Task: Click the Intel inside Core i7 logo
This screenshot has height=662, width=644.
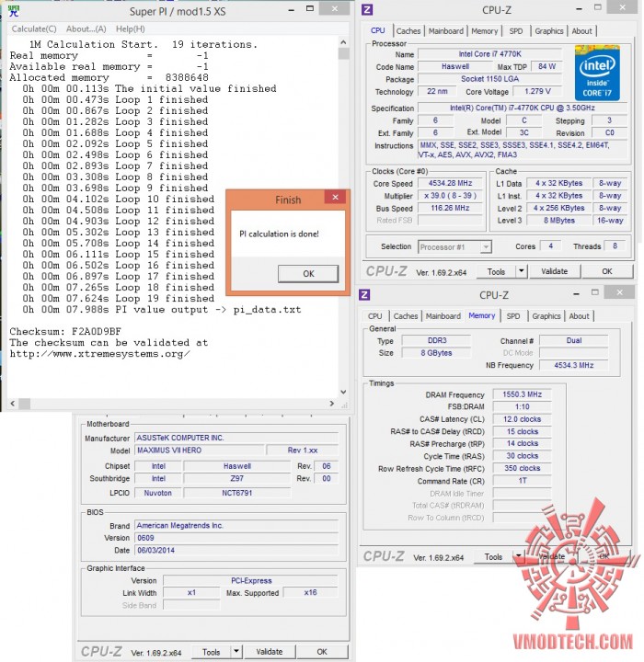Action: pyautogui.click(x=597, y=73)
